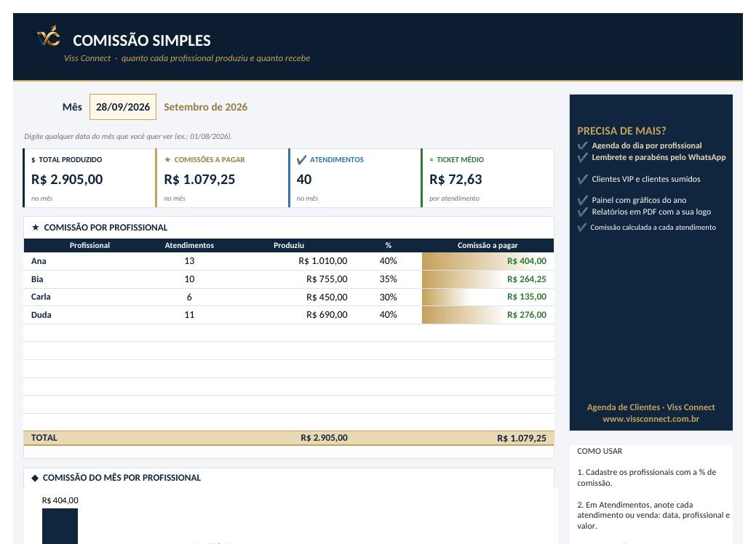Click the Ticket Médio value R$ 72,63

[455, 179]
